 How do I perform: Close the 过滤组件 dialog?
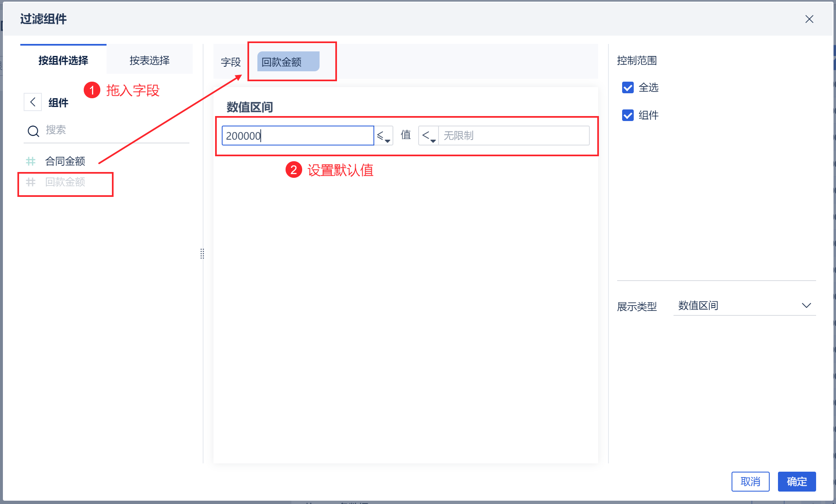(809, 19)
